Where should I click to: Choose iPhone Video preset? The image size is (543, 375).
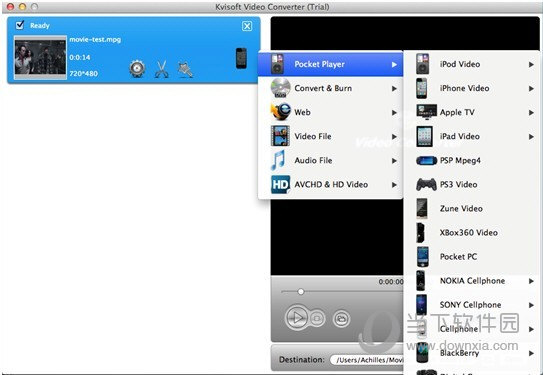pyautogui.click(x=471, y=88)
